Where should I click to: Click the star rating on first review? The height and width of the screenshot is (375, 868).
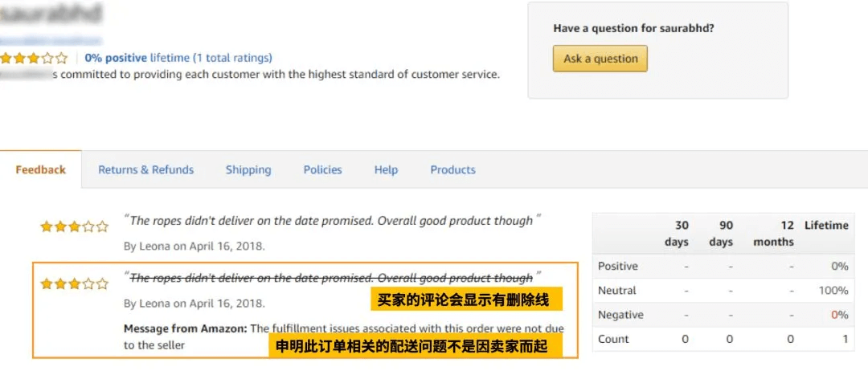coord(74,226)
